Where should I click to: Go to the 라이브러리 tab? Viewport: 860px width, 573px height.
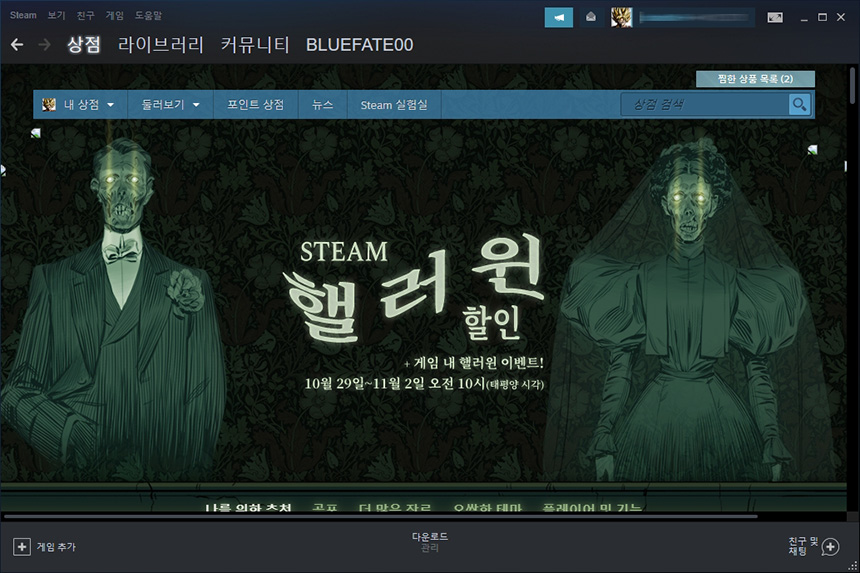coord(161,45)
